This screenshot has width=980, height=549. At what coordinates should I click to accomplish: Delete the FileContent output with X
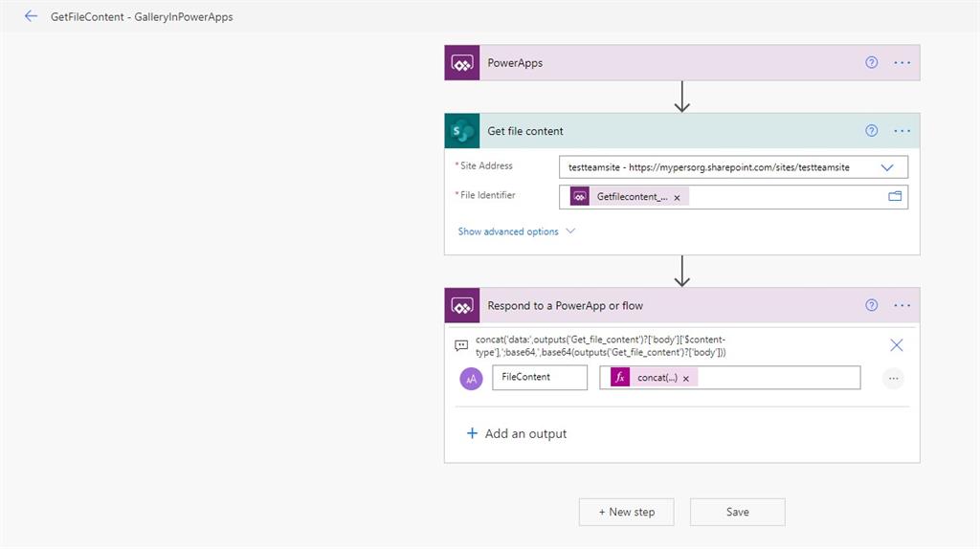point(896,345)
